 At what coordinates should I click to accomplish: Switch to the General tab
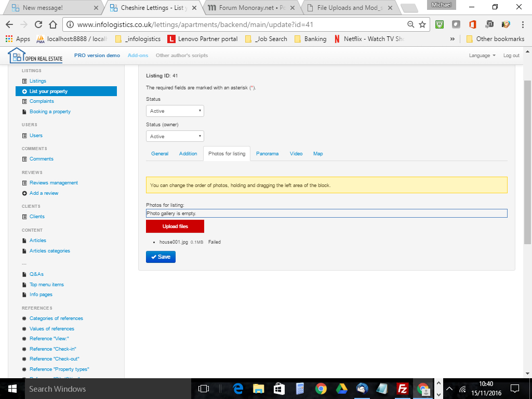pyautogui.click(x=159, y=154)
